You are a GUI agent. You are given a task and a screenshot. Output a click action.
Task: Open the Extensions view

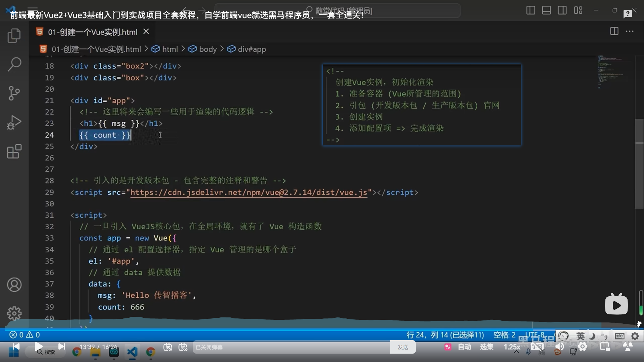14,152
